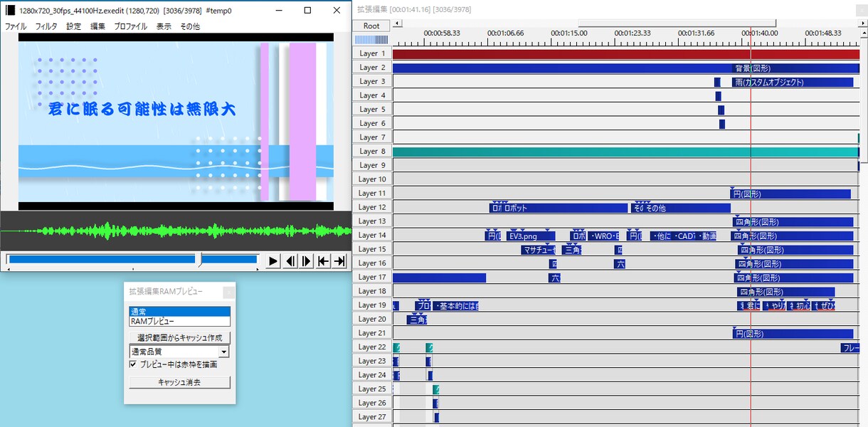Jump to the last frame
This screenshot has height=427, width=868.
(340, 261)
